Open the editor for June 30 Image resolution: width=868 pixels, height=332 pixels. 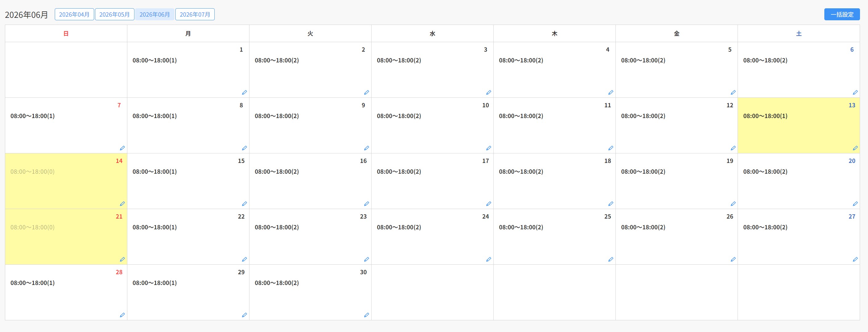click(366, 315)
